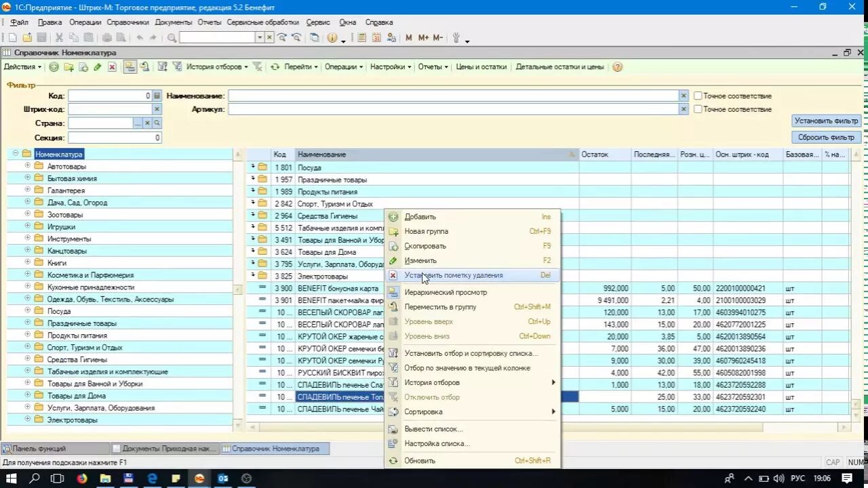Viewport: 868px width, 488px height.
Task: Click barcode cell 2200100000421
Action: click(748, 288)
